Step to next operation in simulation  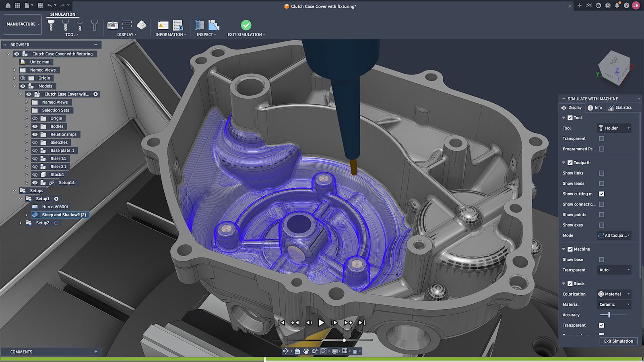click(x=348, y=323)
